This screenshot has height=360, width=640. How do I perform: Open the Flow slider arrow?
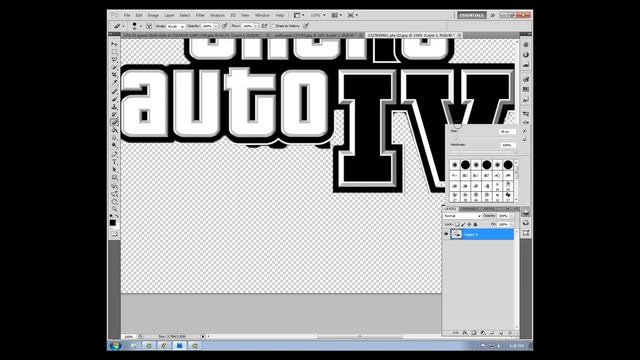pos(256,26)
